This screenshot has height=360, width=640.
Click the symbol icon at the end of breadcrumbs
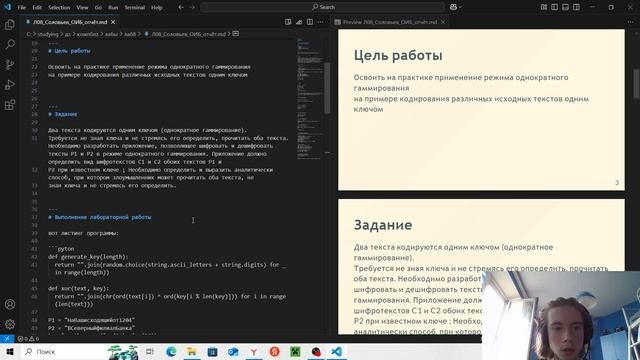(x=236, y=34)
